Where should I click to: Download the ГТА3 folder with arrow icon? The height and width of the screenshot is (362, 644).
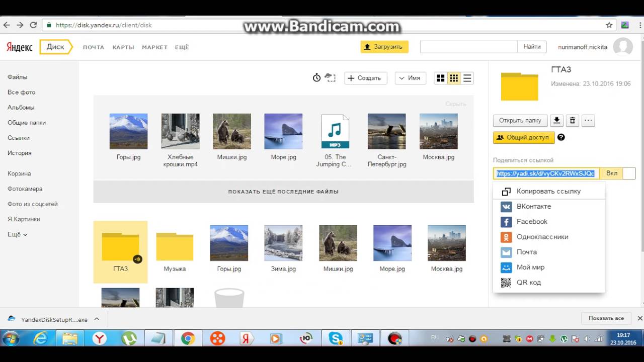(556, 121)
